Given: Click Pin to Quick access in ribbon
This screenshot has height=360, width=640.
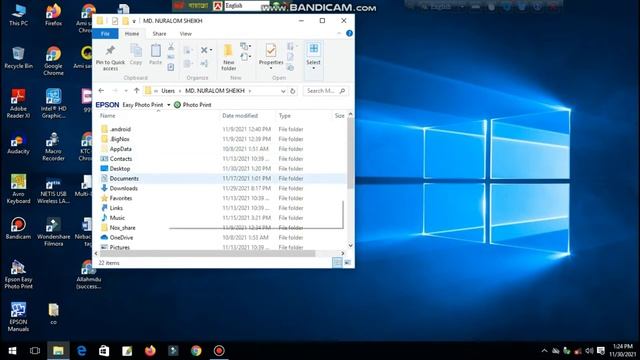Looking at the screenshot, I should click(x=110, y=57).
